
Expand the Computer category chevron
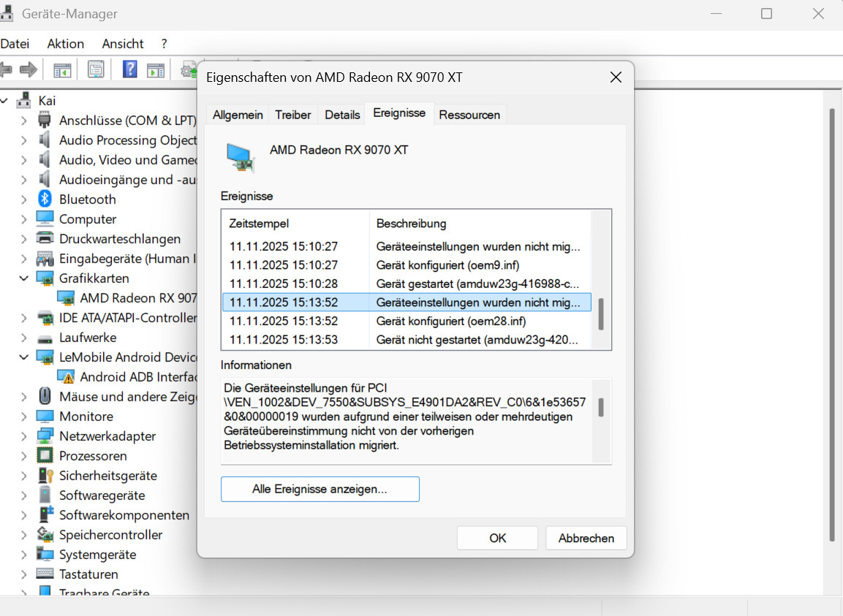23,219
